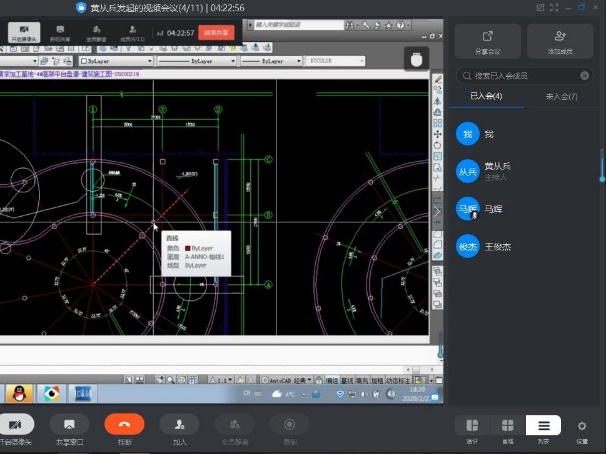Switch to 列表 list view layout
This screenshot has width=606, height=454.
543,426
